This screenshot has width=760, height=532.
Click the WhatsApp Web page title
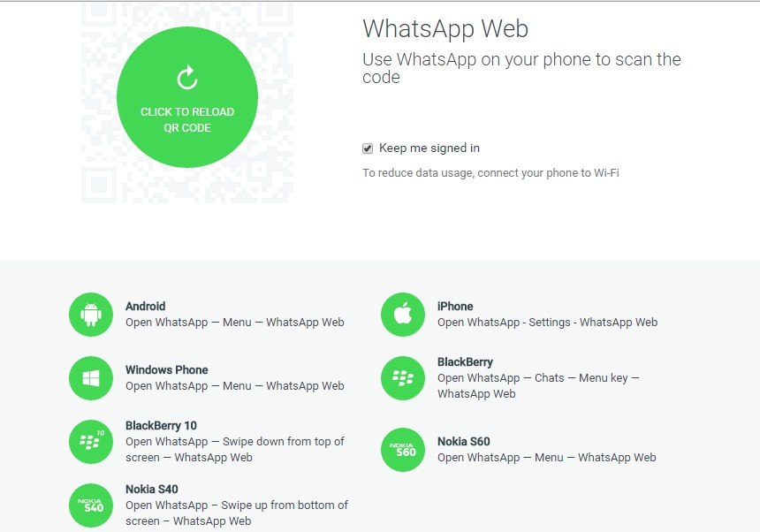[445, 29]
